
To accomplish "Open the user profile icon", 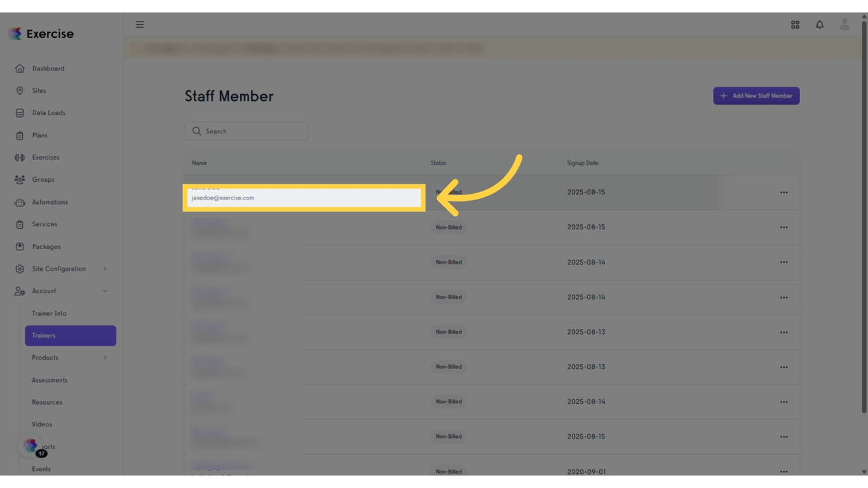I will pyautogui.click(x=844, y=24).
